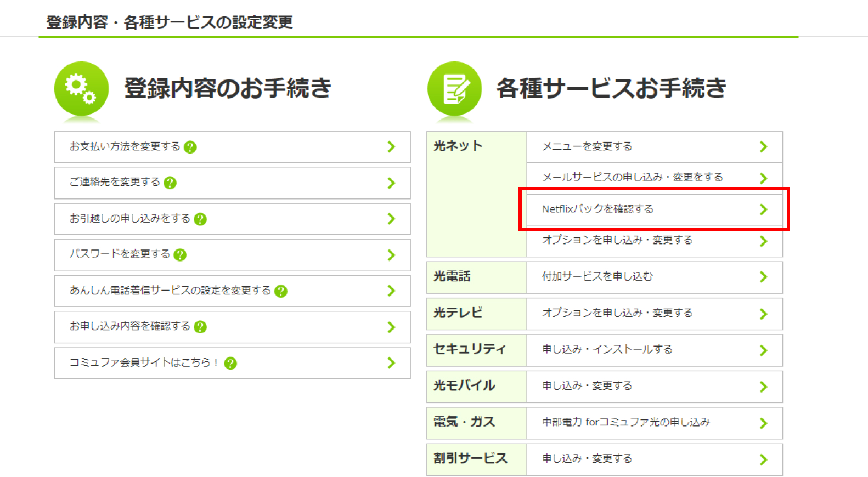This screenshot has width=868, height=477.
Task: Click the 光テレビ category label
Action: click(458, 313)
